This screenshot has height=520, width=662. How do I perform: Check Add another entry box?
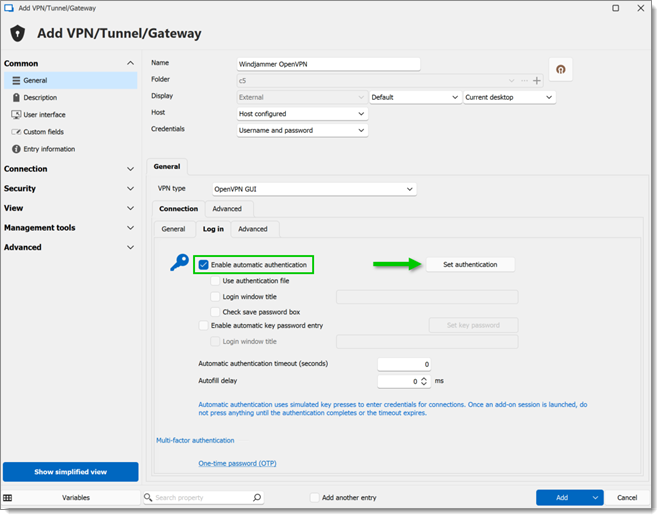pyautogui.click(x=315, y=498)
